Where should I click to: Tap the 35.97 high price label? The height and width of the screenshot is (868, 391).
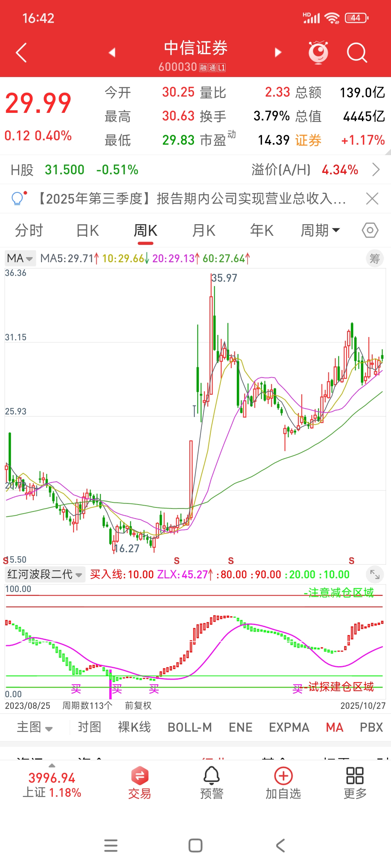point(224,278)
